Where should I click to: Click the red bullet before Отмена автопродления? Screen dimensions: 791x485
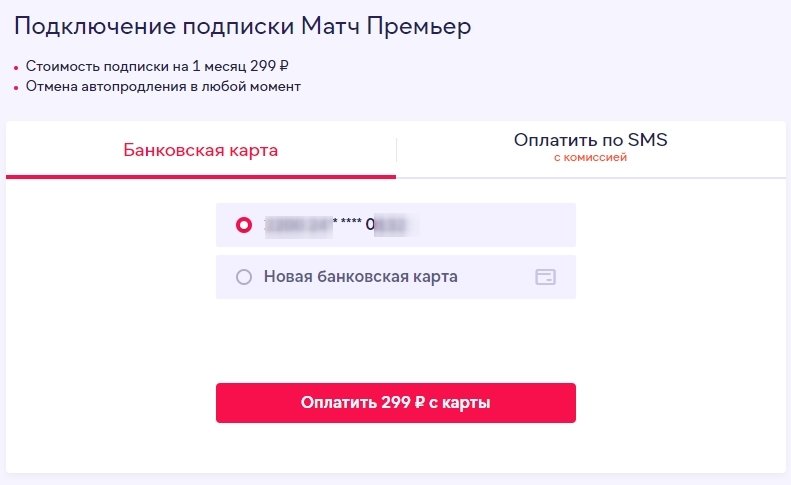[17, 87]
